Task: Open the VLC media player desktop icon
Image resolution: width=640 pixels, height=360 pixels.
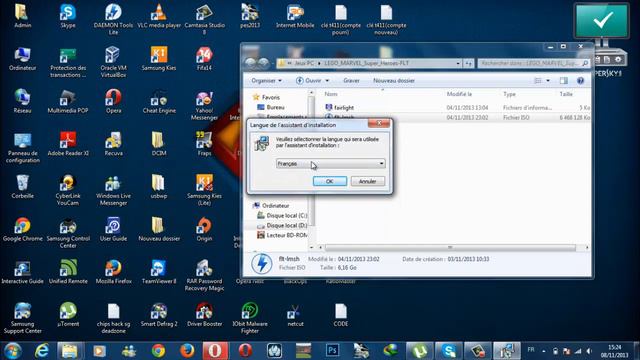Action: pyautogui.click(x=159, y=16)
